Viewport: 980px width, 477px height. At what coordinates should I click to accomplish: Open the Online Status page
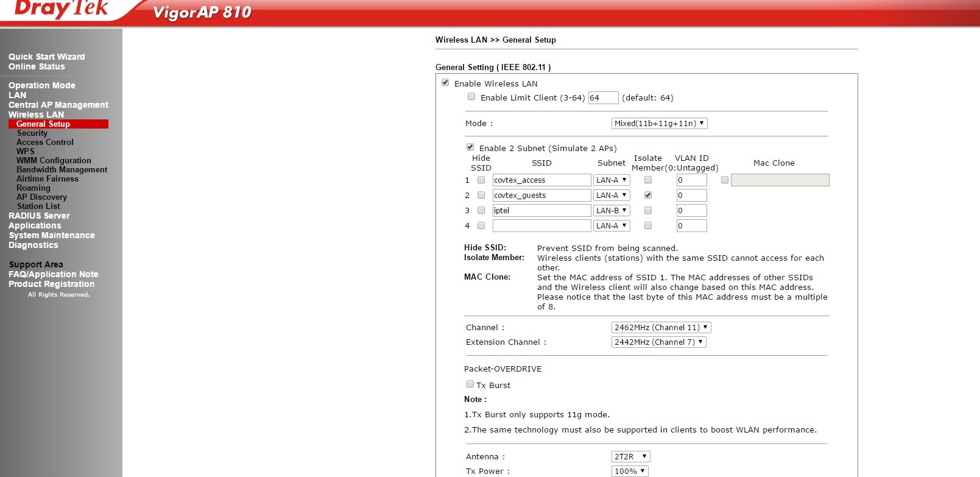point(37,66)
